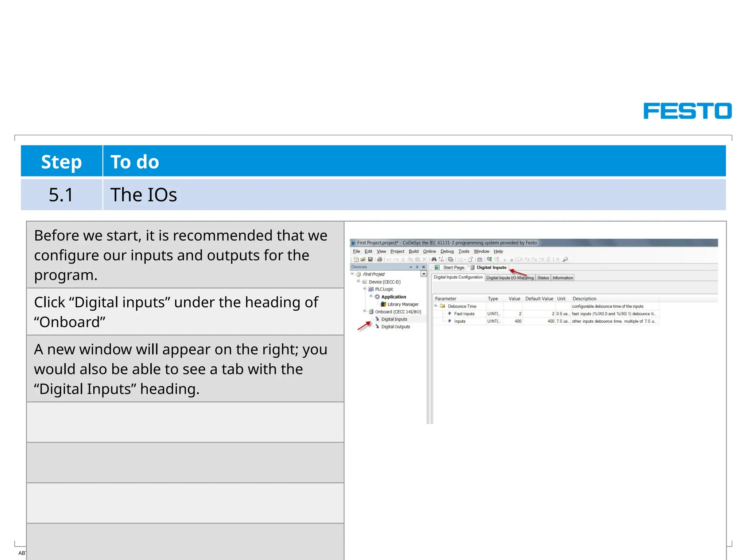Screen dimensions: 747x560
Task: Click the Application gear icon in tree
Action: (x=377, y=297)
